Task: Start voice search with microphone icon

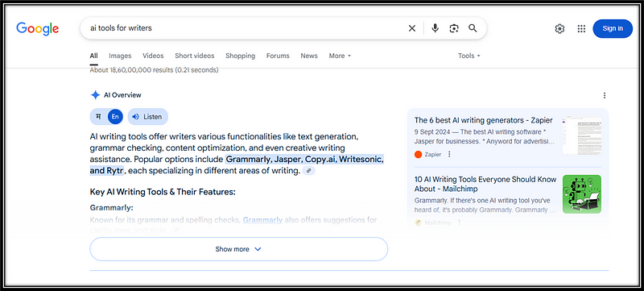Action: (x=435, y=28)
